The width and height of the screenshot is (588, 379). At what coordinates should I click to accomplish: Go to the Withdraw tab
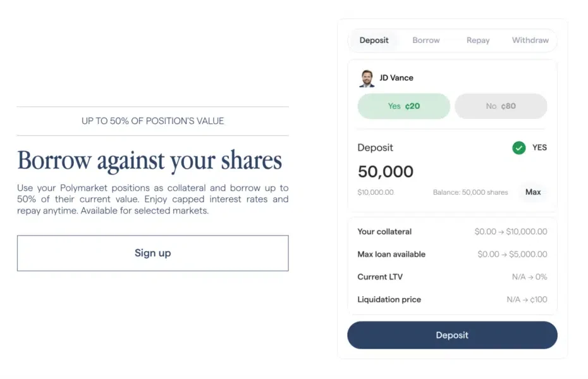click(x=530, y=40)
